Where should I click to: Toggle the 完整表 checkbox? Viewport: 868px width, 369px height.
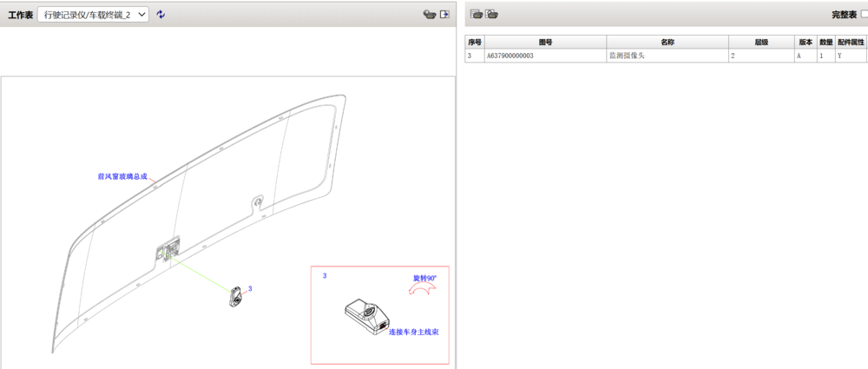click(865, 15)
